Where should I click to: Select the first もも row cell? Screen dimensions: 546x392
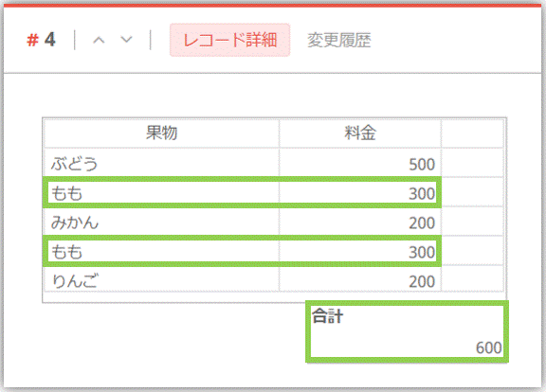pos(161,192)
